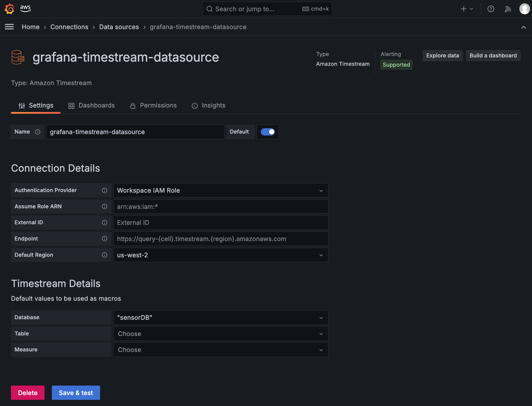Click the Connection Details heading
Viewport: 532px width, 406px height.
click(x=55, y=168)
